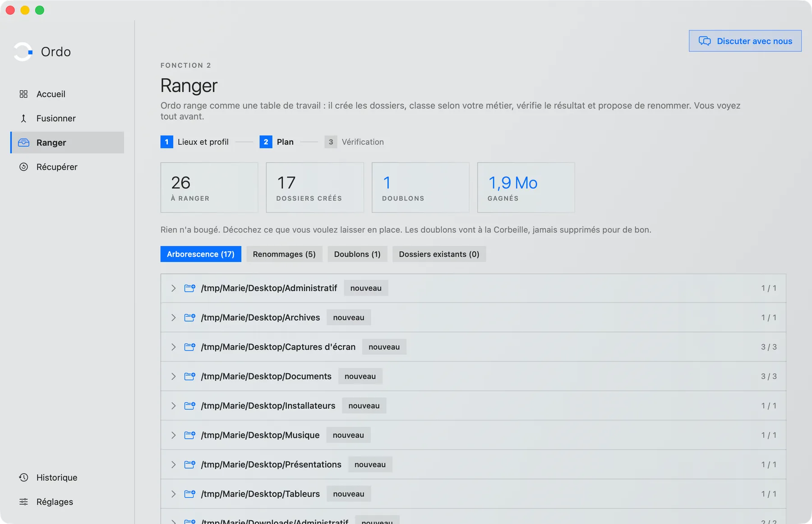The height and width of the screenshot is (524, 812).
Task: Expand the Desktop/Administratif folder row
Action: pyautogui.click(x=173, y=288)
